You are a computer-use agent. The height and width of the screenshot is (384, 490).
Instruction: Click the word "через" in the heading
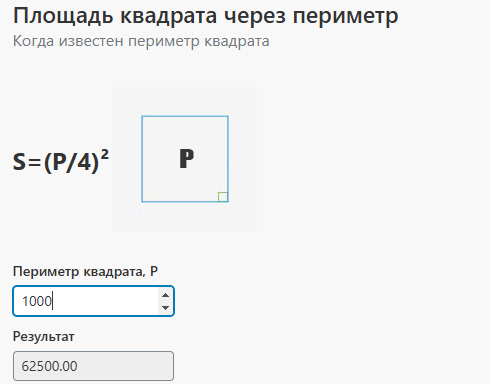[x=255, y=17]
